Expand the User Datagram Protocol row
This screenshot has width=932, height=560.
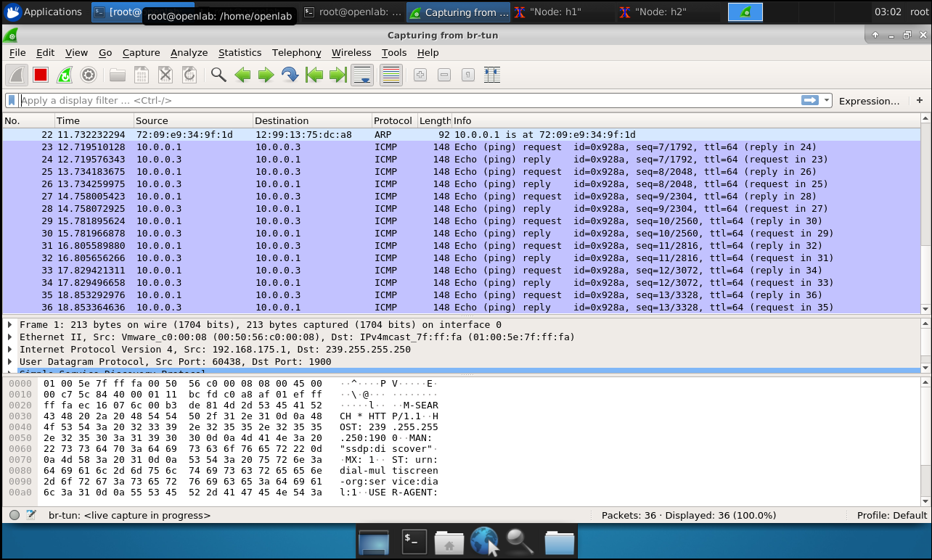(10, 362)
